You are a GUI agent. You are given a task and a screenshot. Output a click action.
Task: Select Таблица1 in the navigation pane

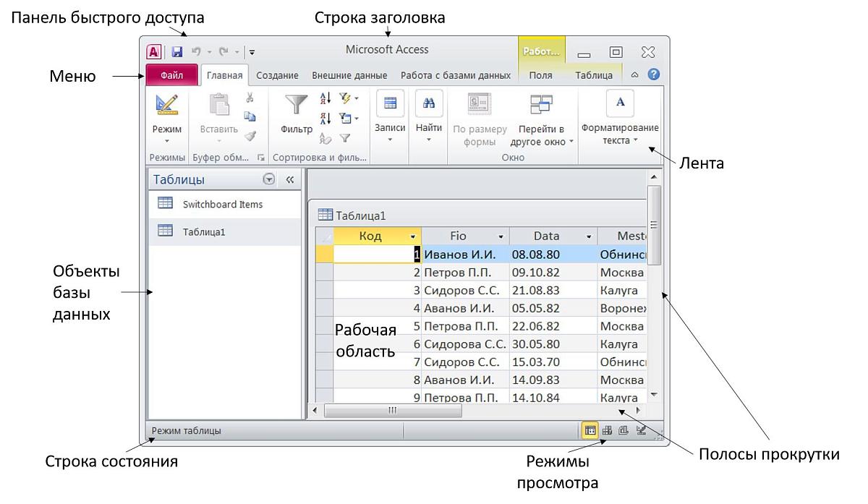pyautogui.click(x=224, y=232)
